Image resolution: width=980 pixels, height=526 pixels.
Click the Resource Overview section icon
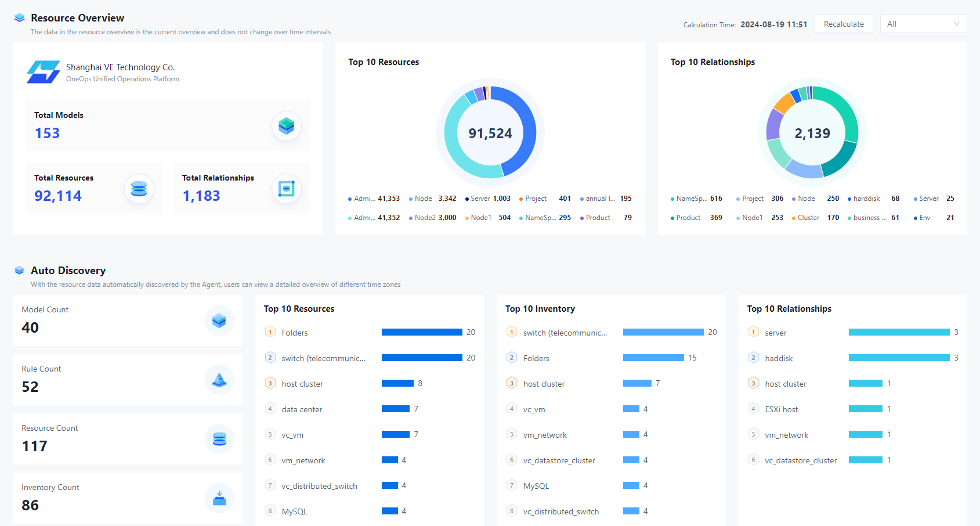pyautogui.click(x=19, y=17)
